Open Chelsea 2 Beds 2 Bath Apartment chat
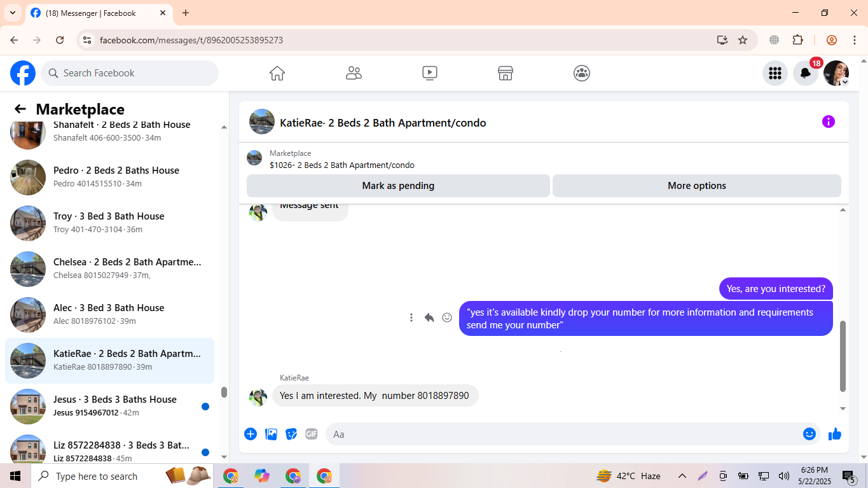 pos(109,268)
